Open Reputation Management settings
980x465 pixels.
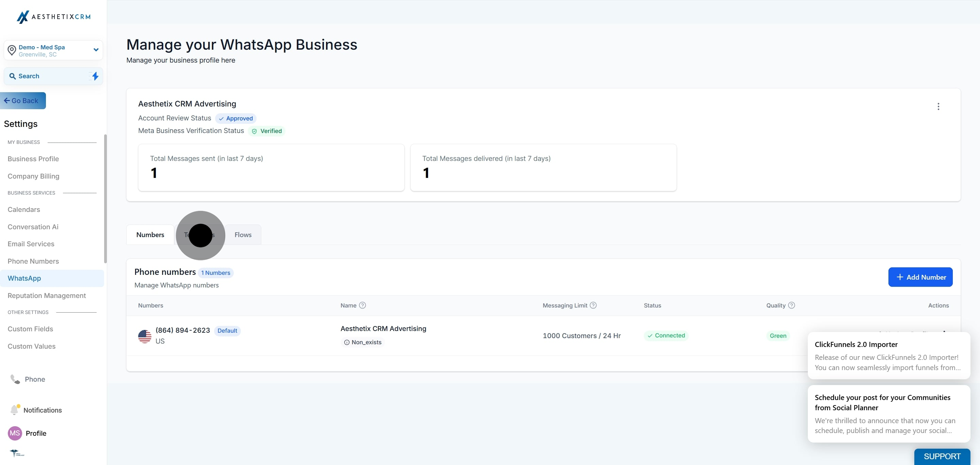(46, 295)
